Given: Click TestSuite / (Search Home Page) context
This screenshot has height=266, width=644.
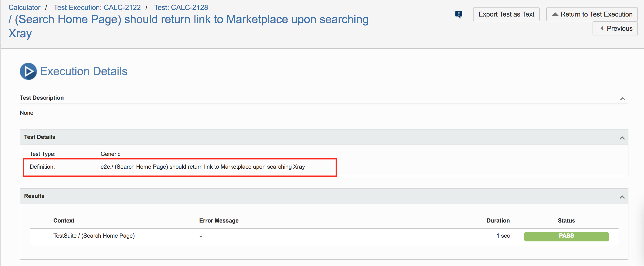Looking at the screenshot, I should click(94, 236).
